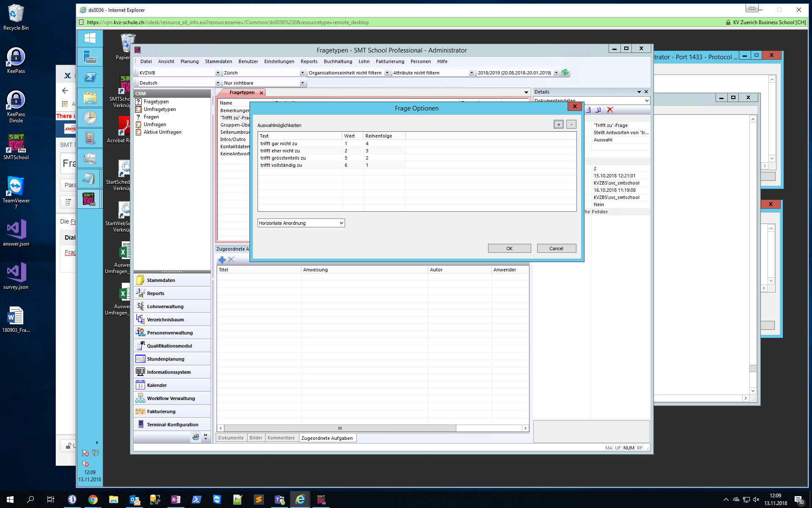Click OK in Frage Optionen dialog
Viewport: 812px width, 508px height.
point(509,248)
